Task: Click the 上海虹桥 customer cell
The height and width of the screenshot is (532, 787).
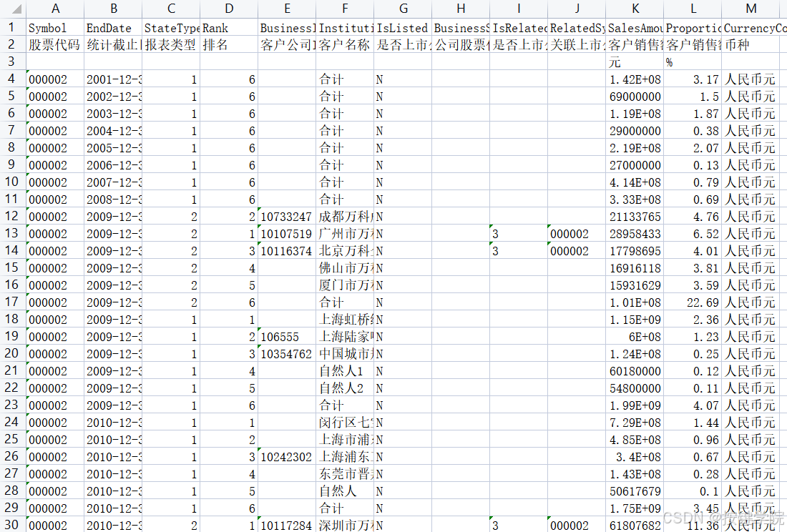Action: tap(345, 320)
